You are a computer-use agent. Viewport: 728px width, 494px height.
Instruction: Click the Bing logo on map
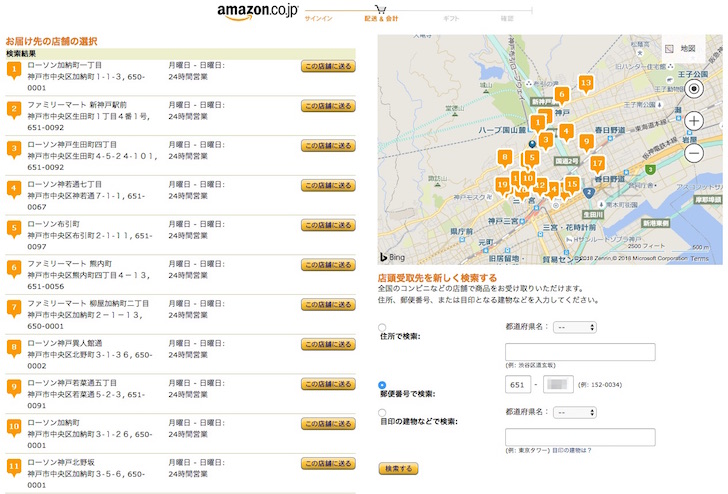(x=392, y=257)
